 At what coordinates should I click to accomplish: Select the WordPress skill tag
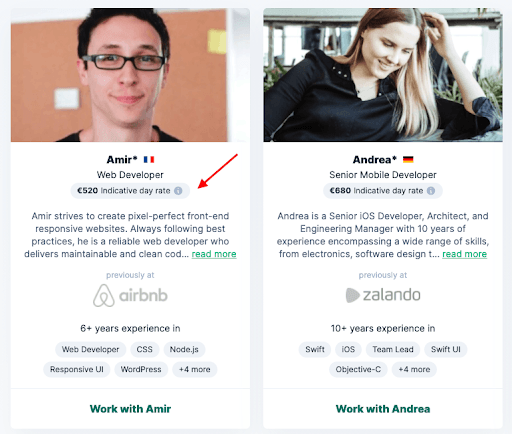(141, 369)
